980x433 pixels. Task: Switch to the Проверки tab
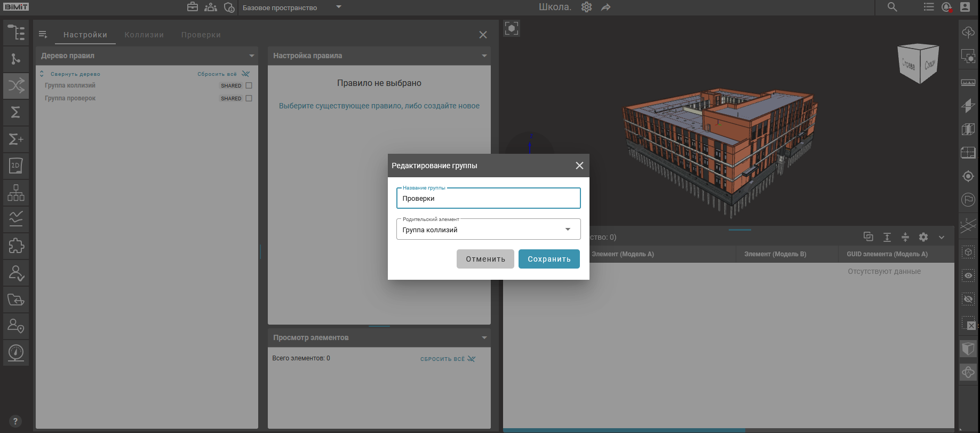201,35
